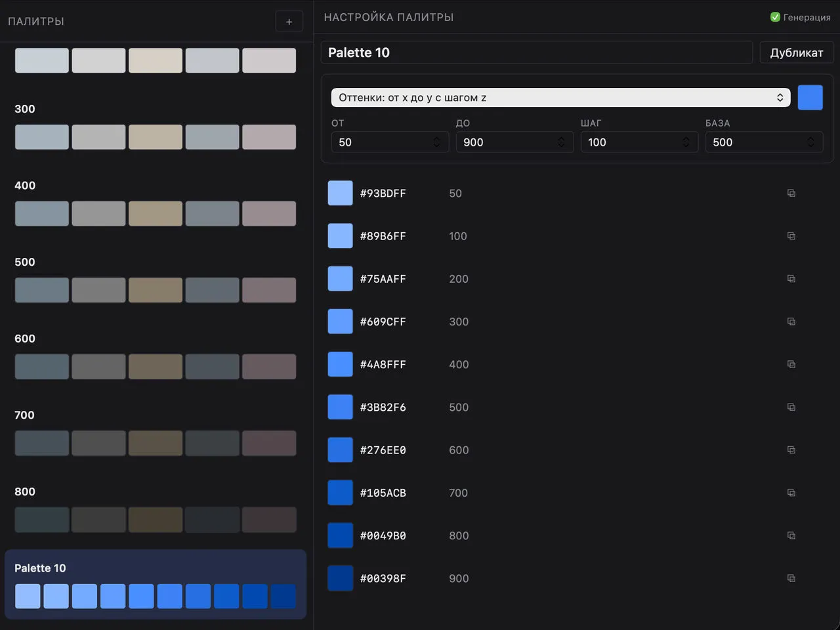Click the ПАЛИТРЫ panel header
The width and height of the screenshot is (840, 630).
click(x=36, y=22)
